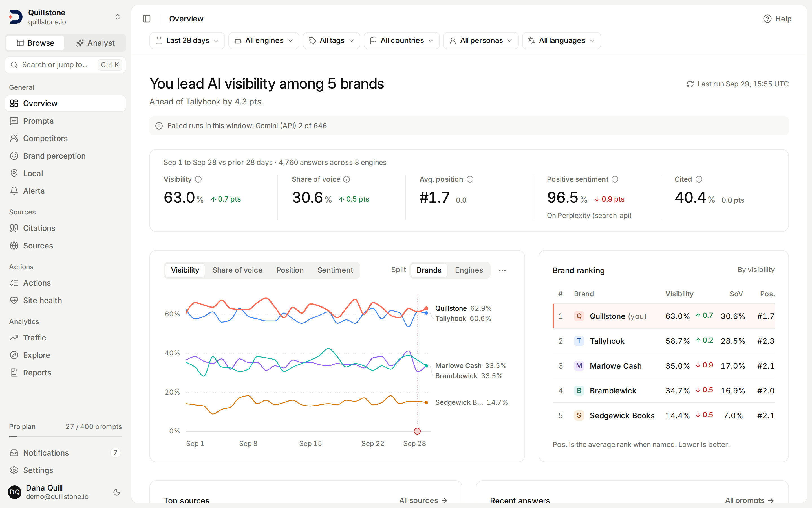
Task: Open the All personas filter dropdown
Action: point(481,41)
